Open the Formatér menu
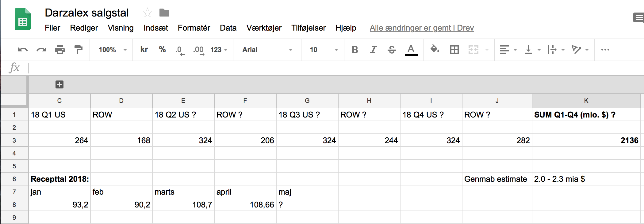Screen dimensions: 644x224 pyautogui.click(x=194, y=28)
